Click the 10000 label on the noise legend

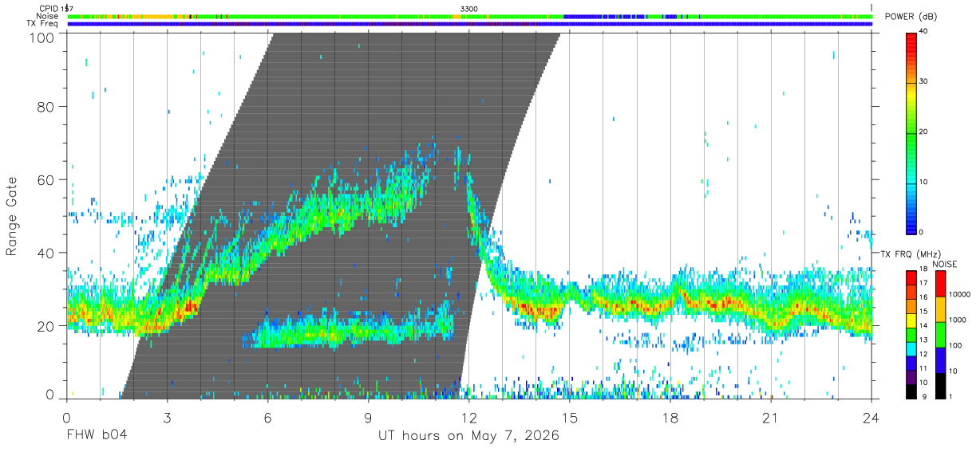tap(958, 294)
